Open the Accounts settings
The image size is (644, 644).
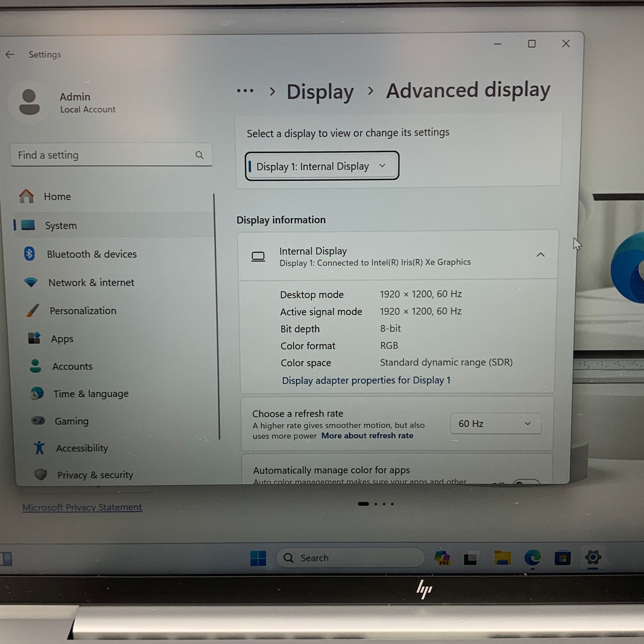tap(72, 366)
